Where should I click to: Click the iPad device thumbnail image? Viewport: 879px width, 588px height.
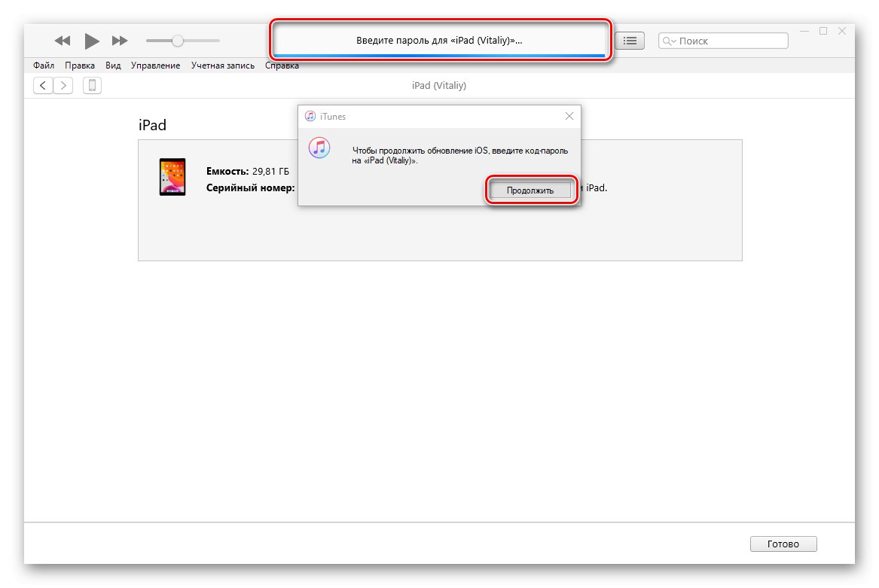click(172, 177)
